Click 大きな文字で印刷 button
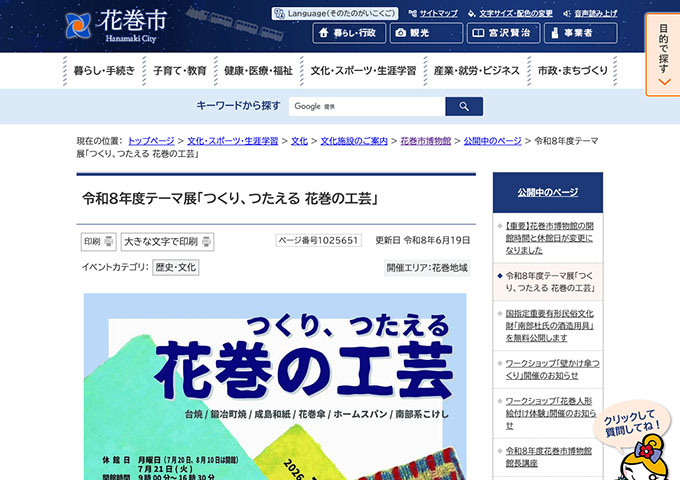 pos(167,242)
